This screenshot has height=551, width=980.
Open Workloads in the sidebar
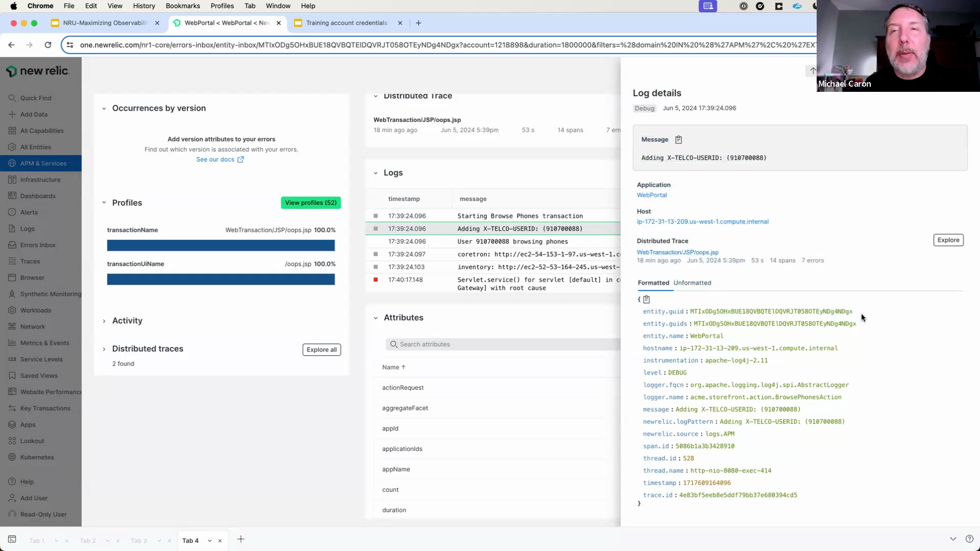pos(36,310)
